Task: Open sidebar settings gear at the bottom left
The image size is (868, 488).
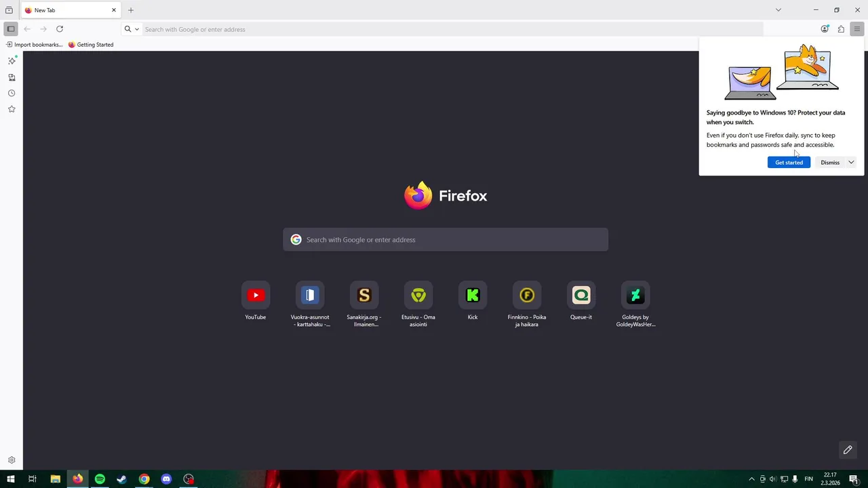Action: coord(12,460)
